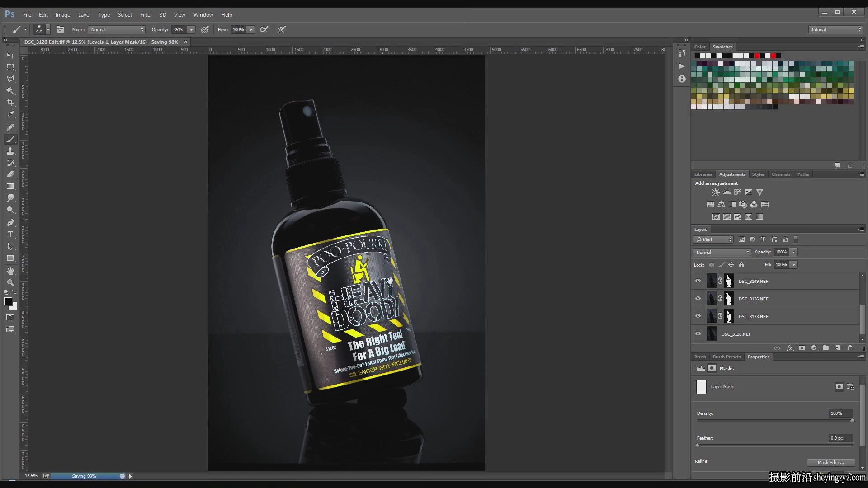Click the Feather value field
The height and width of the screenshot is (488, 868).
click(x=840, y=438)
